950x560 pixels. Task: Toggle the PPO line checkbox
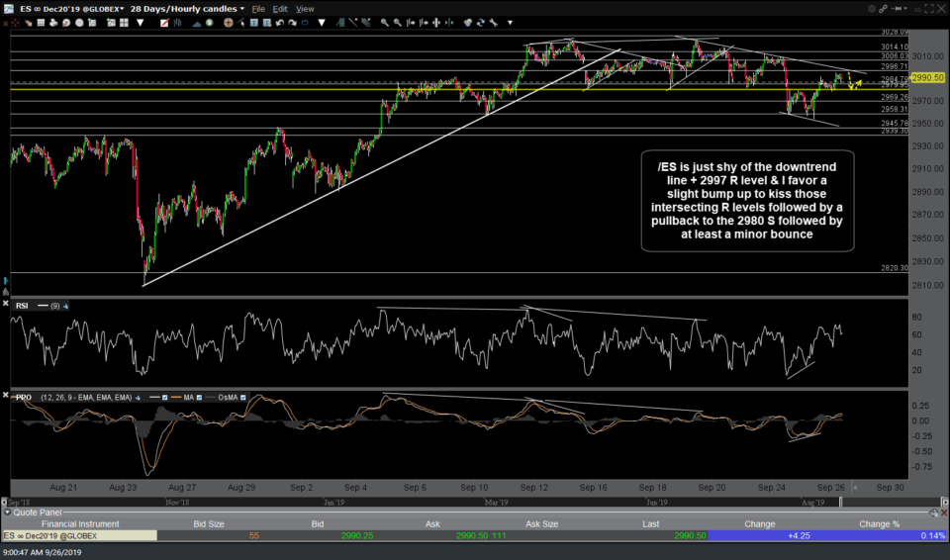coord(165,398)
